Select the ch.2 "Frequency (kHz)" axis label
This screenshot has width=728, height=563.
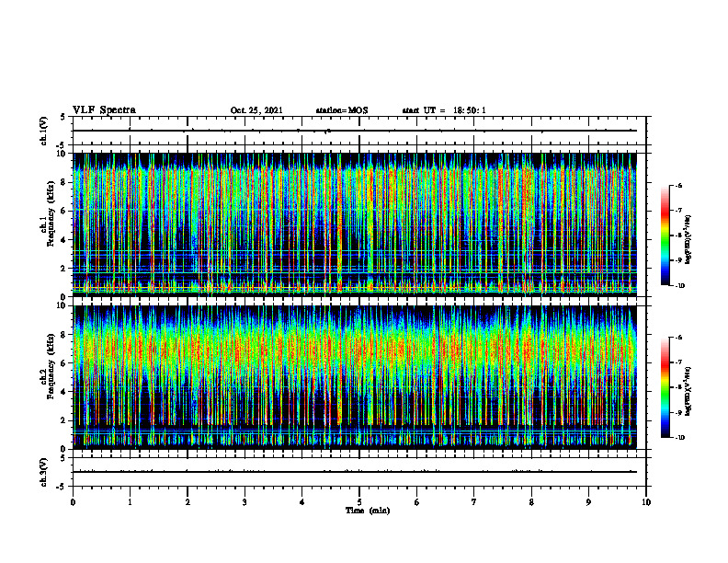(51, 366)
